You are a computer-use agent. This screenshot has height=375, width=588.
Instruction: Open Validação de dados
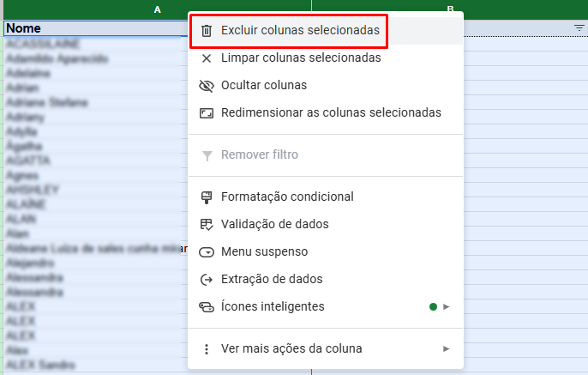point(275,224)
